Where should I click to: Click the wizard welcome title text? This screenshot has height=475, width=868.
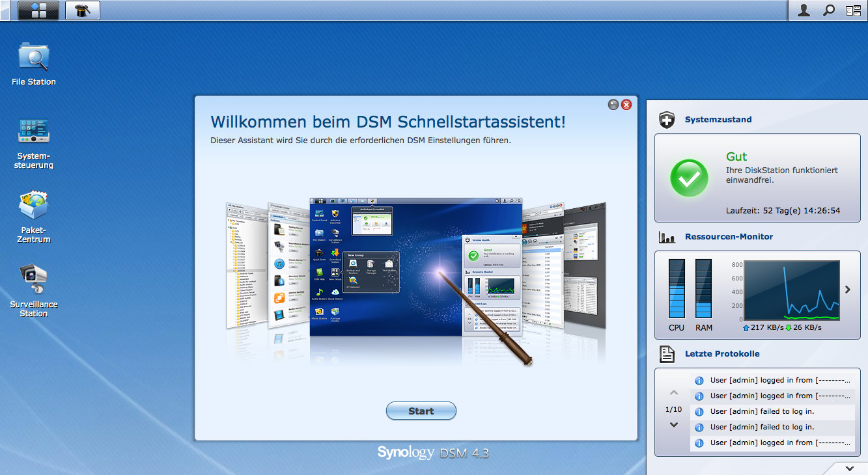pyautogui.click(x=388, y=122)
